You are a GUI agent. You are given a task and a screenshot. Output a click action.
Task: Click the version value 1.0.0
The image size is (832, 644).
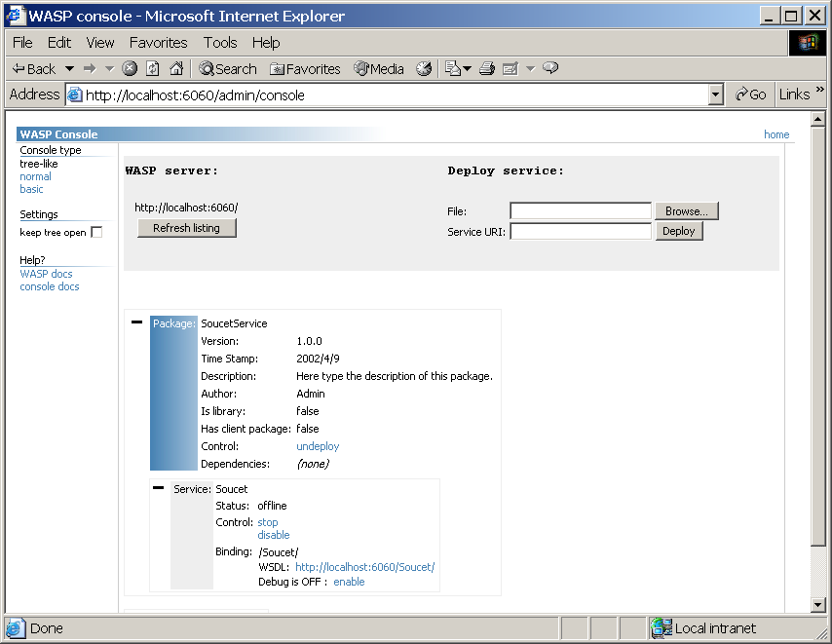point(310,342)
